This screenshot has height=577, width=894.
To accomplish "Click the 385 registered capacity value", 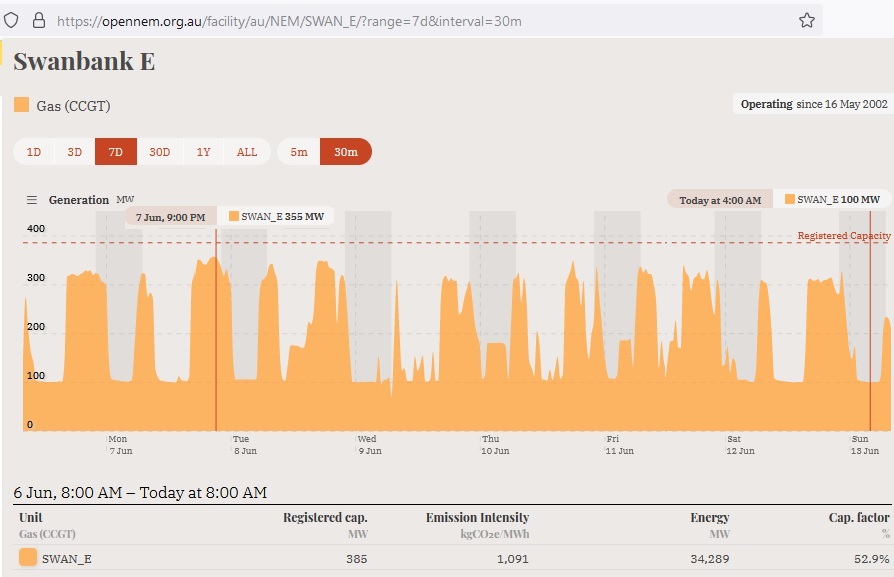I will click(356, 559).
